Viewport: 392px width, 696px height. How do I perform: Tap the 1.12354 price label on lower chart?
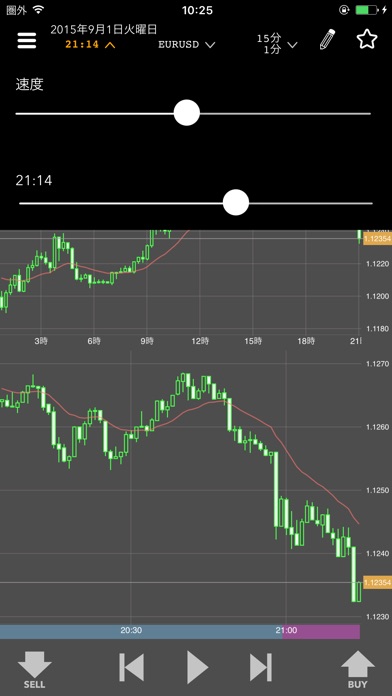[x=377, y=582]
